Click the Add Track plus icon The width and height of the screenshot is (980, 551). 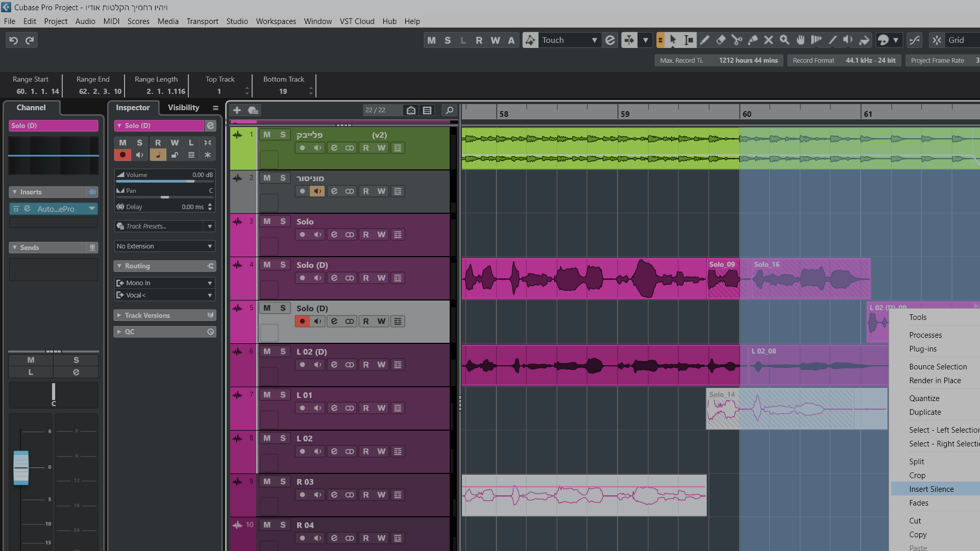(x=237, y=110)
